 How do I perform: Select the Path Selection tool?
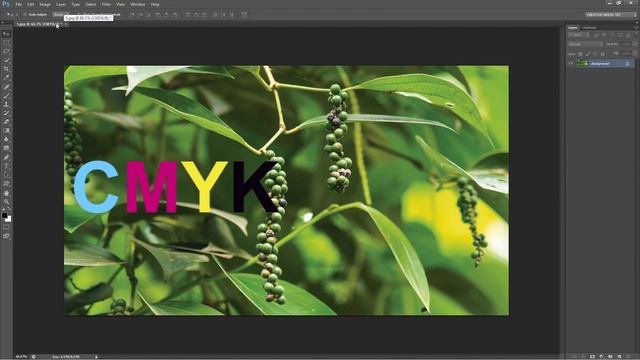pyautogui.click(x=6, y=175)
